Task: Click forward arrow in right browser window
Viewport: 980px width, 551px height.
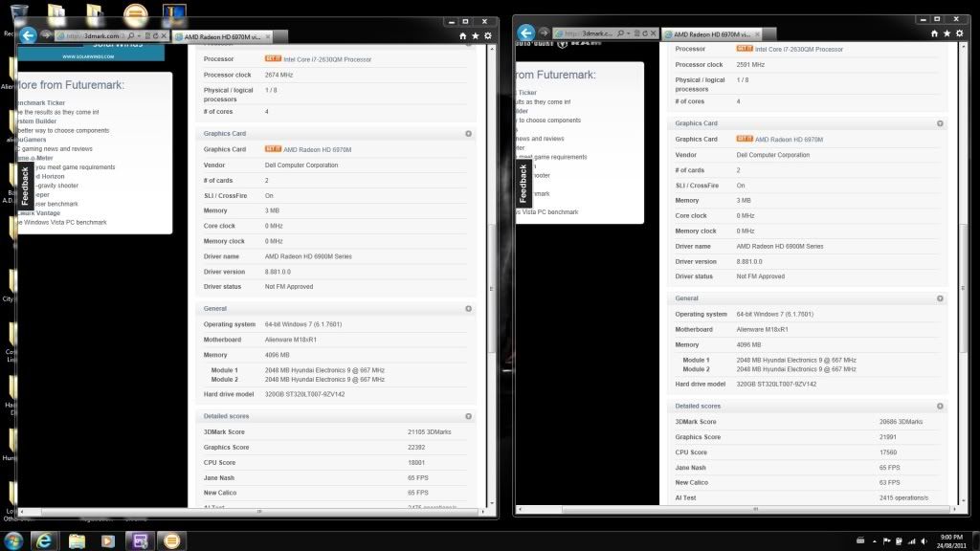Action: (x=544, y=33)
